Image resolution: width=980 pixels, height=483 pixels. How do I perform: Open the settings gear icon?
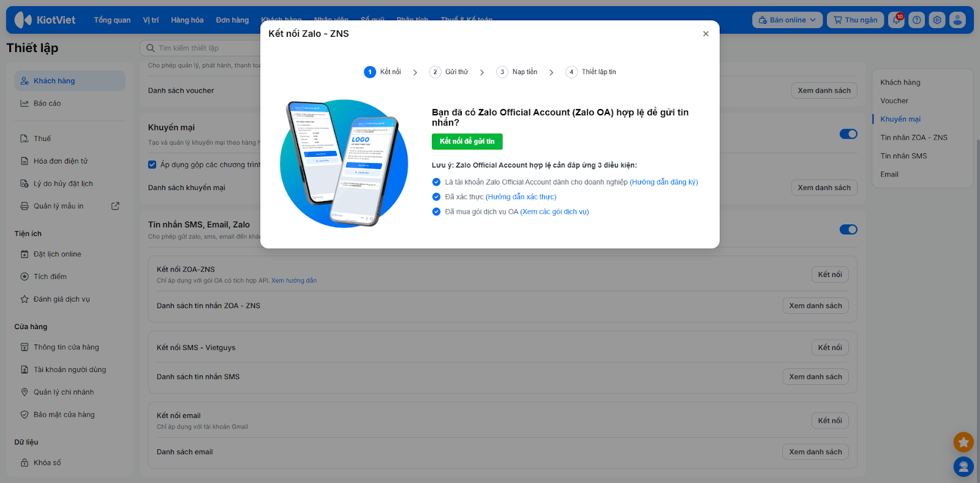(x=937, y=20)
